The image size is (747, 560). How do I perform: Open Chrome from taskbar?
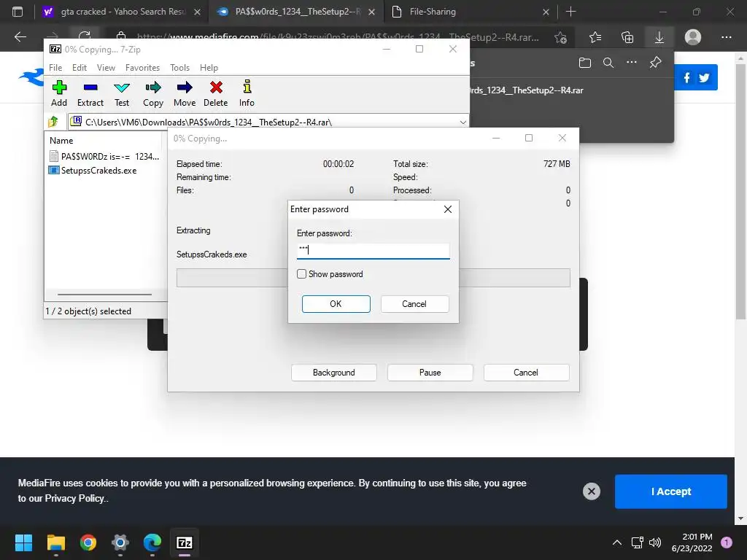coord(88,542)
